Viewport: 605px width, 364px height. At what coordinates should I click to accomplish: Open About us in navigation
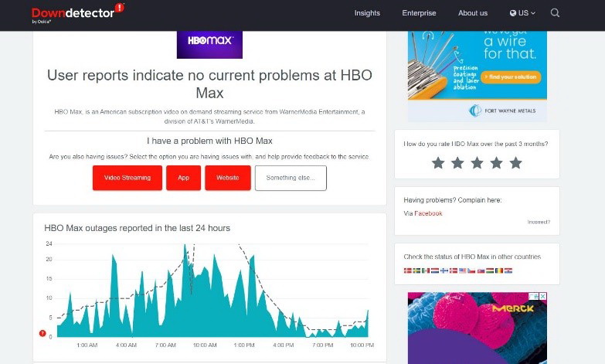tap(472, 13)
